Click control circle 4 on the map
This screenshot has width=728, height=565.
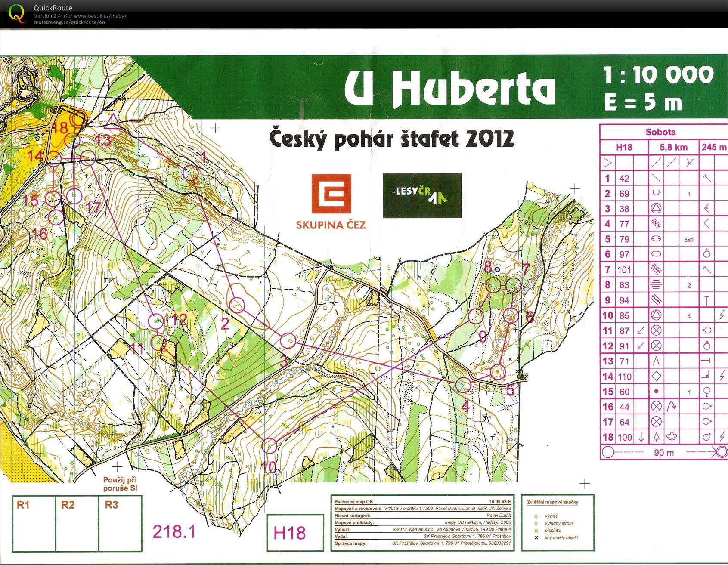pos(463,385)
